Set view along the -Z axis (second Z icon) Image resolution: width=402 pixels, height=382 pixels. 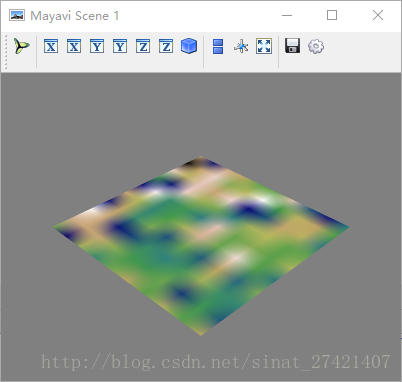coord(166,46)
